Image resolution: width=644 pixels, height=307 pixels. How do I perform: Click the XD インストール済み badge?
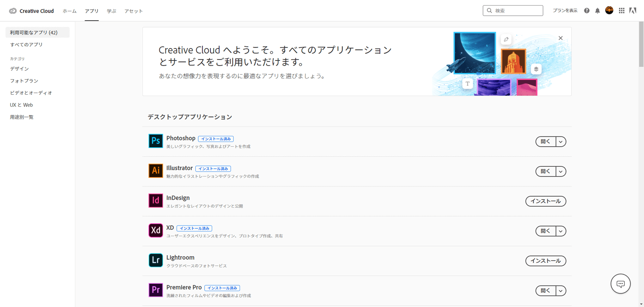point(194,229)
